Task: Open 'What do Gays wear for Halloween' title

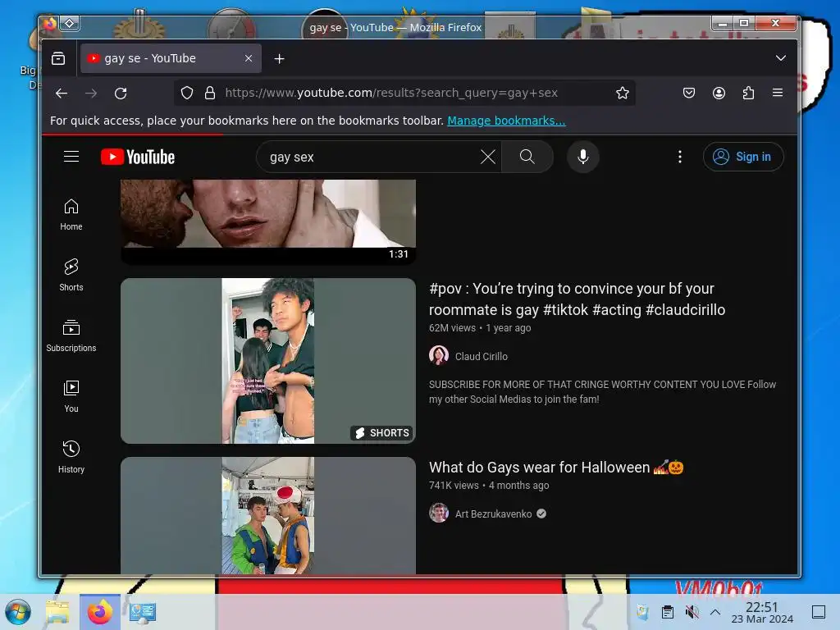Action: pos(556,467)
